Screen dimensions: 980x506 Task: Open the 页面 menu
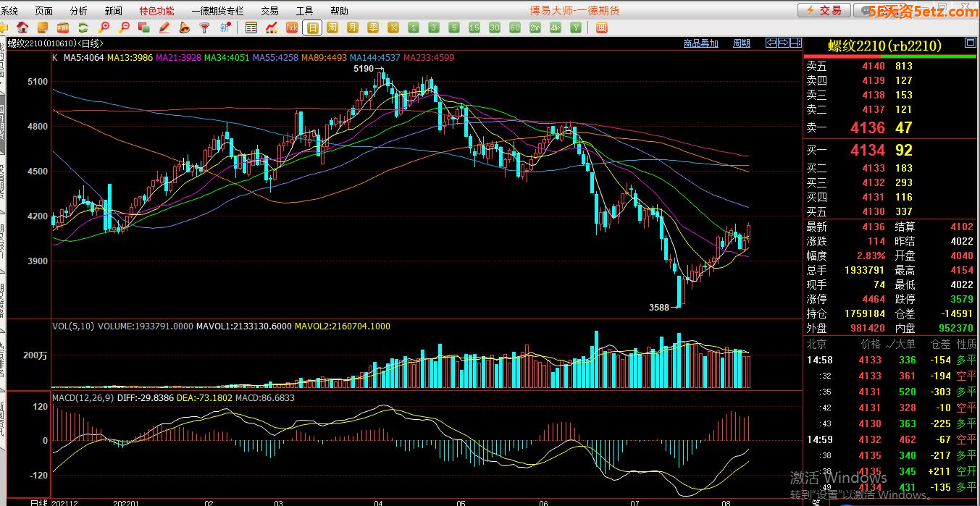[44, 11]
